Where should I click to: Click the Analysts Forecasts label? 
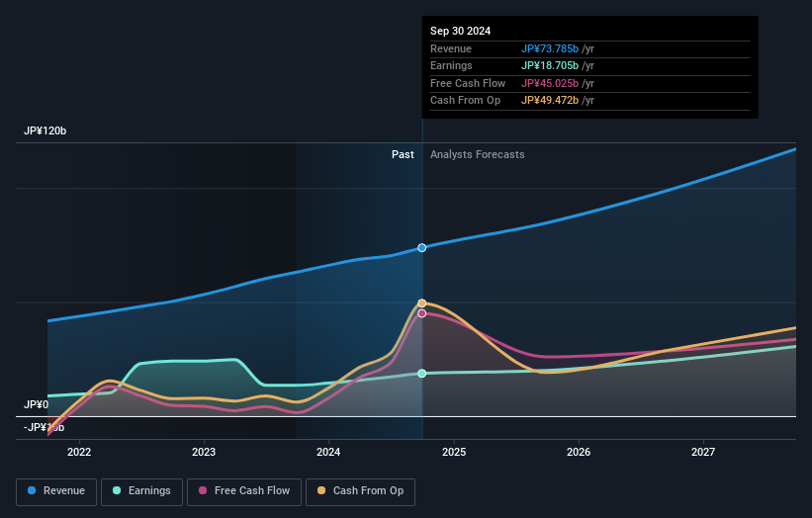click(477, 154)
